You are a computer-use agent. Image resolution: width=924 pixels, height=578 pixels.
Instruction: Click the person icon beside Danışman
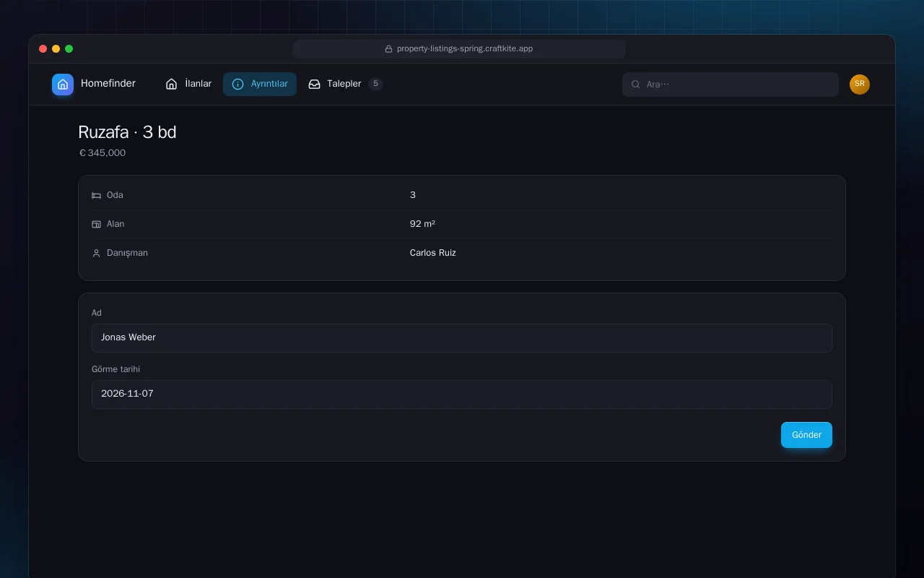click(96, 253)
